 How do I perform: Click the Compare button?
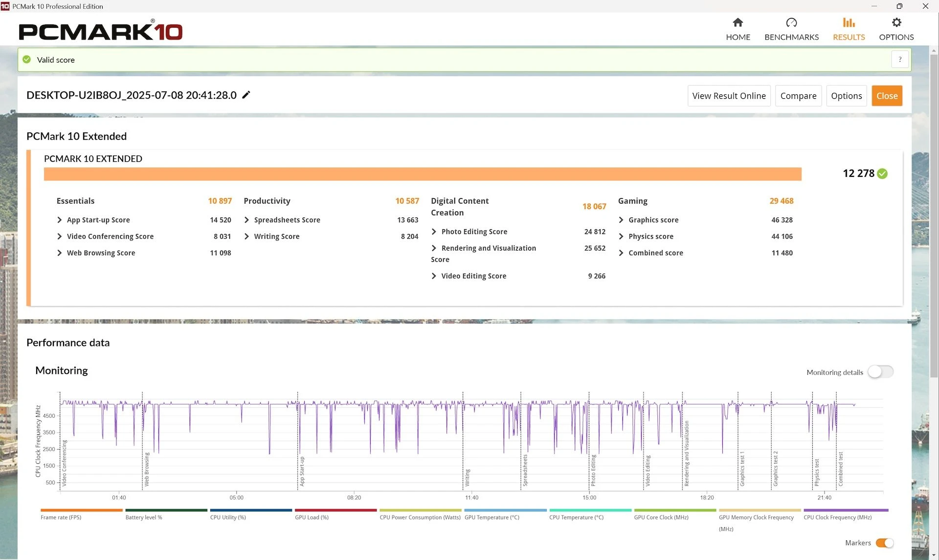[798, 96]
